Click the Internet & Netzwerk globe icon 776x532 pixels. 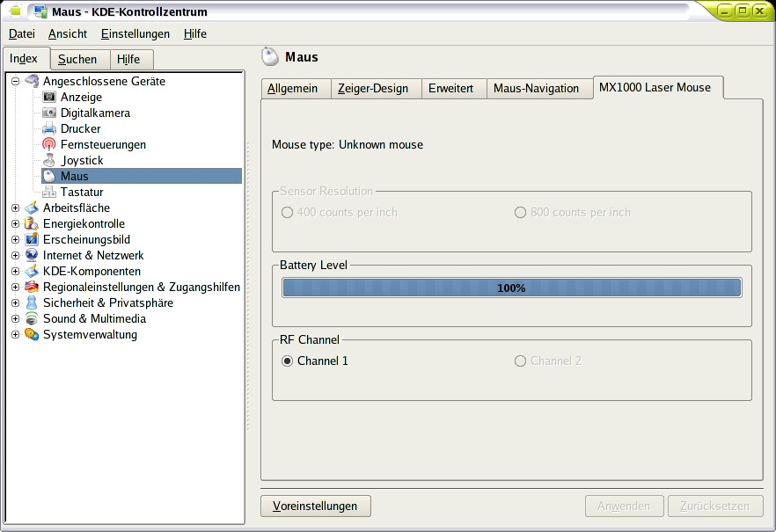tap(32, 255)
